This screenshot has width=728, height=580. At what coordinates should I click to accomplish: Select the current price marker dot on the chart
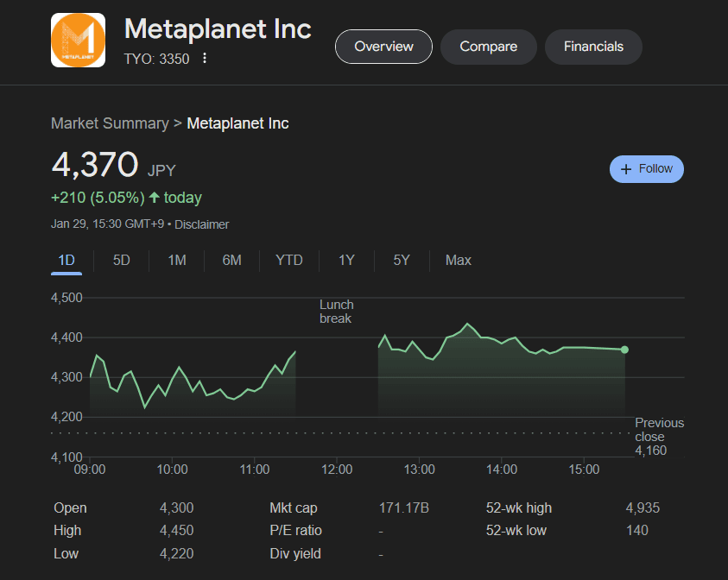pos(624,350)
